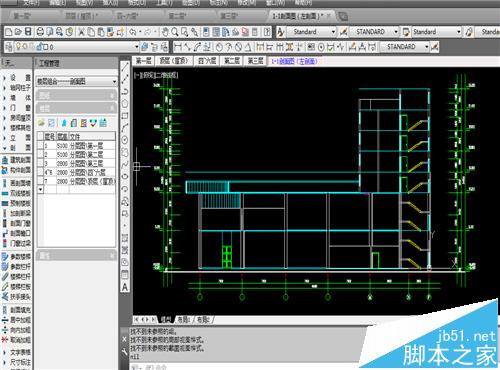Open the project name dropdown in 工程管理

[x=114, y=81]
